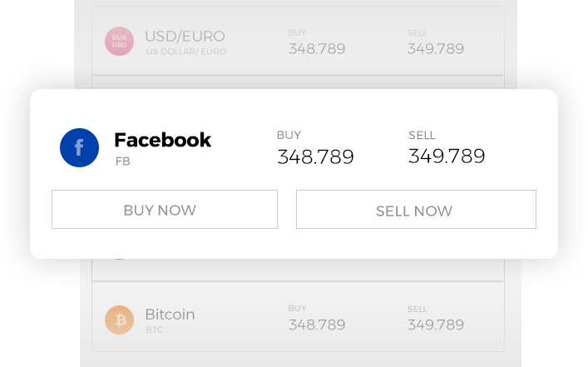This screenshot has height=367, width=588.
Task: Click the SELL label in Facebook card
Action: click(422, 135)
